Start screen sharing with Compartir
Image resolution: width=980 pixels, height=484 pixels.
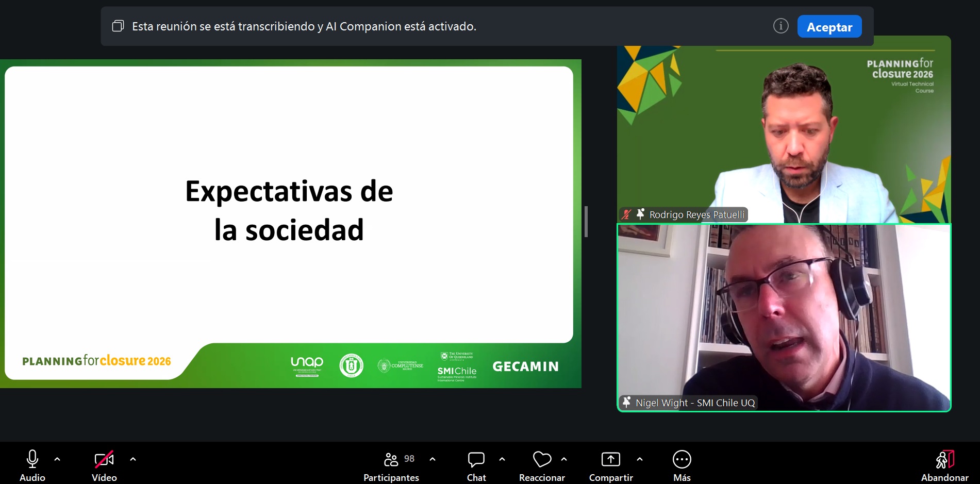pyautogui.click(x=611, y=459)
